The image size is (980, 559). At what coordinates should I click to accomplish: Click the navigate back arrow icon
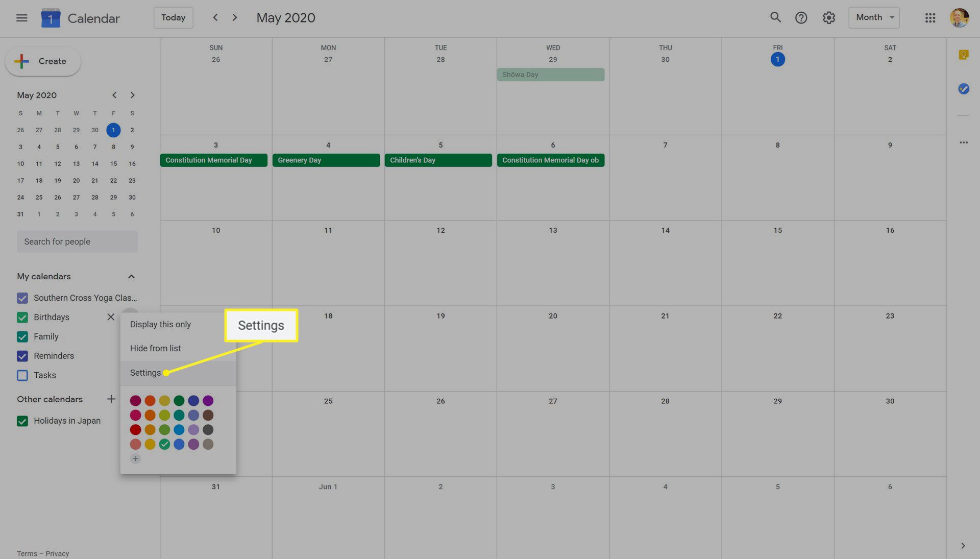(x=215, y=17)
